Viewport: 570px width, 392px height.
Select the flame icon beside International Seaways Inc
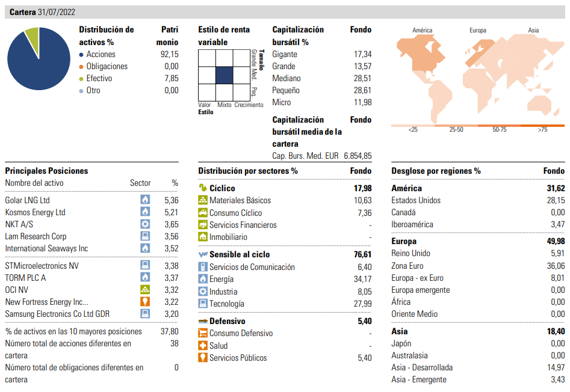click(145, 248)
